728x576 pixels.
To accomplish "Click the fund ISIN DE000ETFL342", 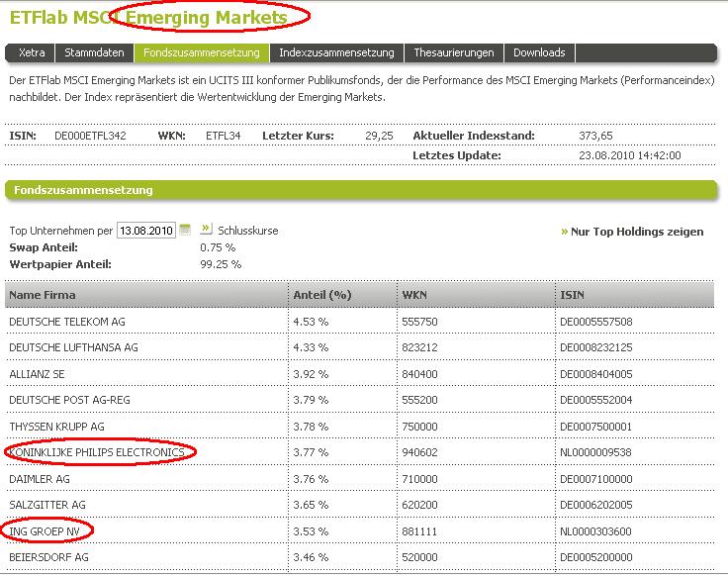I will [90, 136].
